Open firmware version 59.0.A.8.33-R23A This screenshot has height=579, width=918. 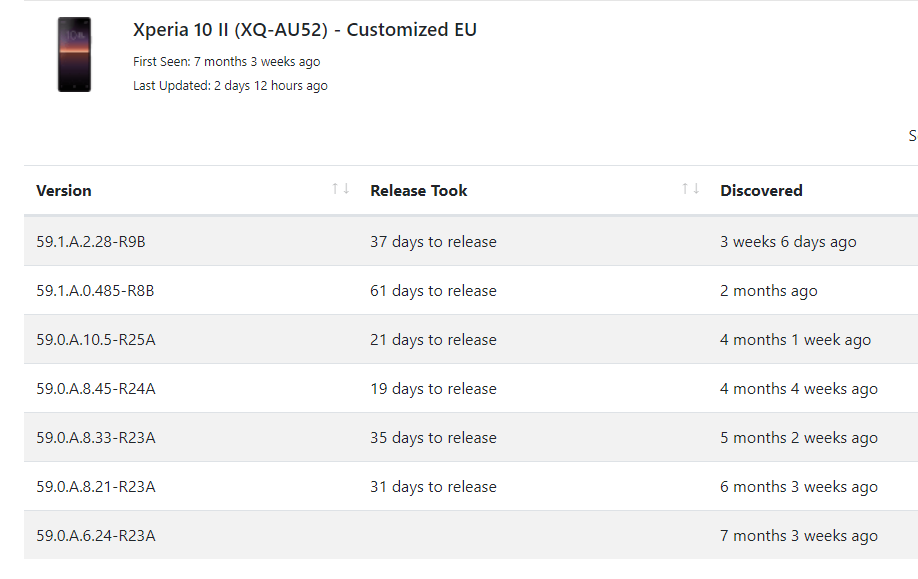96,438
